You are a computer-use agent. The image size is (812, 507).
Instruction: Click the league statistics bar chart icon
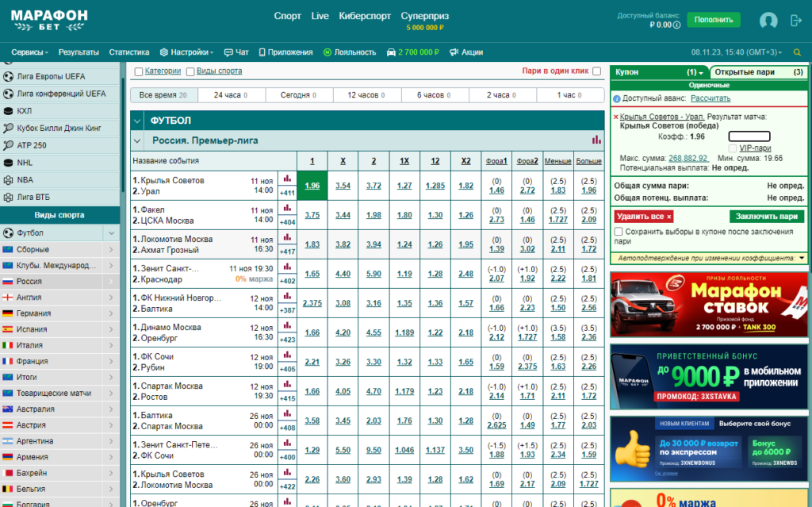pos(596,140)
